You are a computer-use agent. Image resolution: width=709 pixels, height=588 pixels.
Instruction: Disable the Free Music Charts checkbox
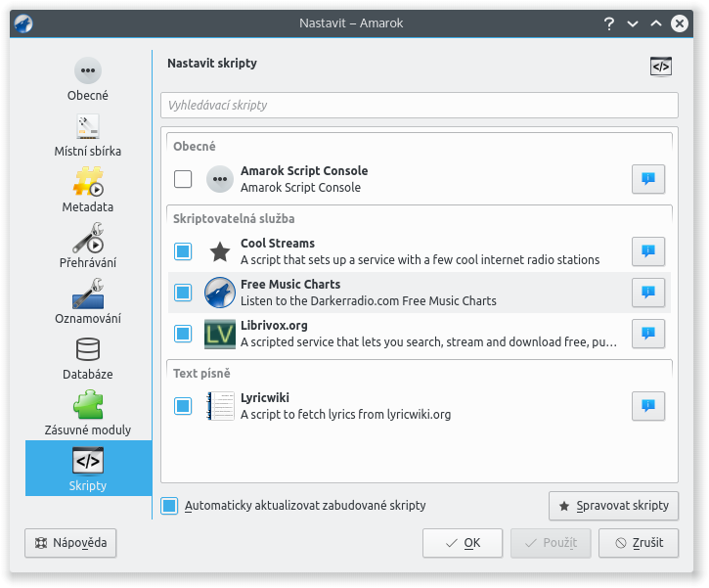click(183, 293)
